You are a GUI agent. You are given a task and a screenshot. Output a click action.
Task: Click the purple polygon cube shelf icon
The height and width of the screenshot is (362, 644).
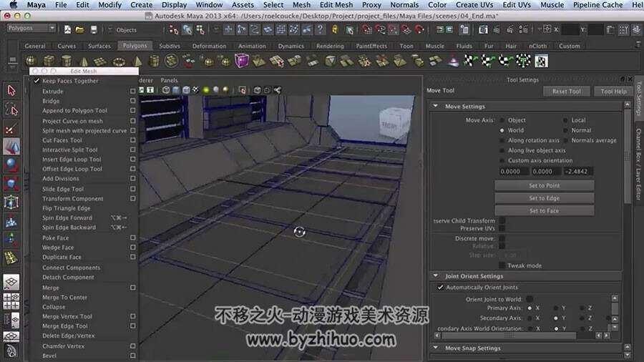[242, 61]
